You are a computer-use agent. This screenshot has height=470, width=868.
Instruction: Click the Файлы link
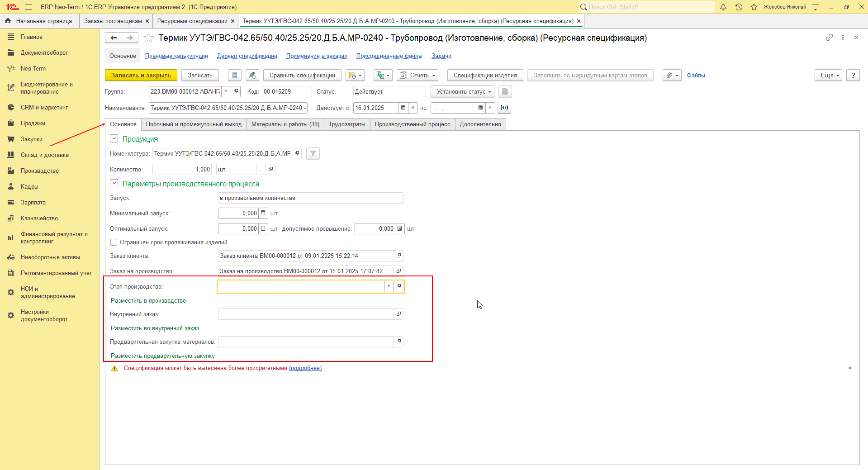[x=696, y=76]
